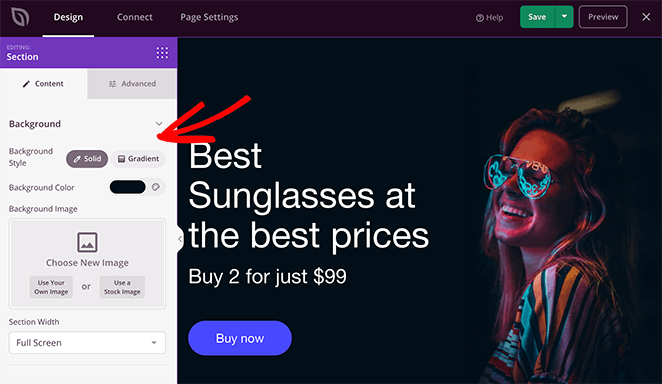Click the color palette icon beside the swatch
662x384 pixels.
tap(156, 187)
